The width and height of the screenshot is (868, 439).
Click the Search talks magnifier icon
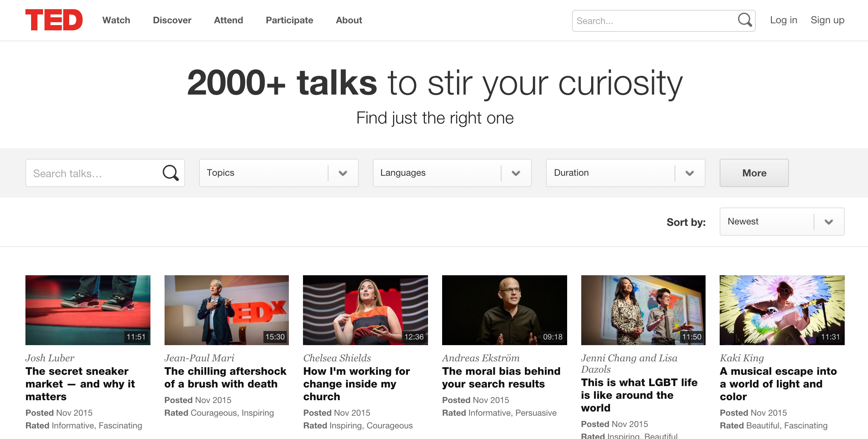coord(171,173)
